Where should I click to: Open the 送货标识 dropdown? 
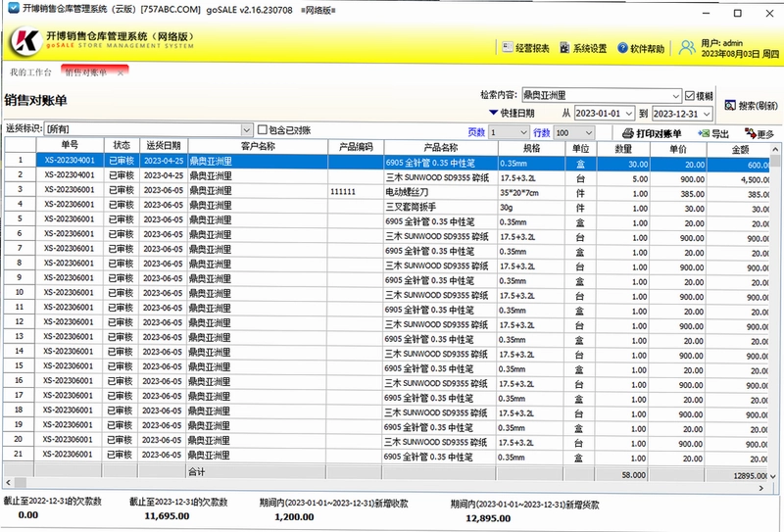coord(247,130)
